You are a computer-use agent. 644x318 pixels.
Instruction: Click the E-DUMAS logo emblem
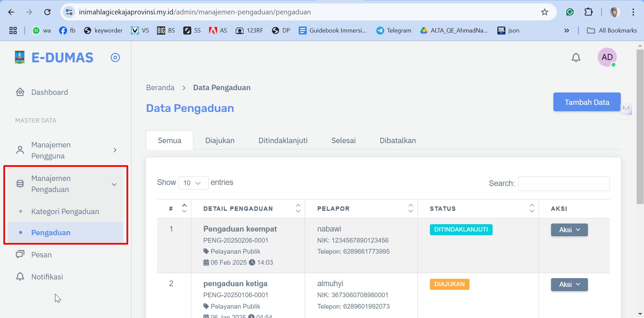pos(20,57)
